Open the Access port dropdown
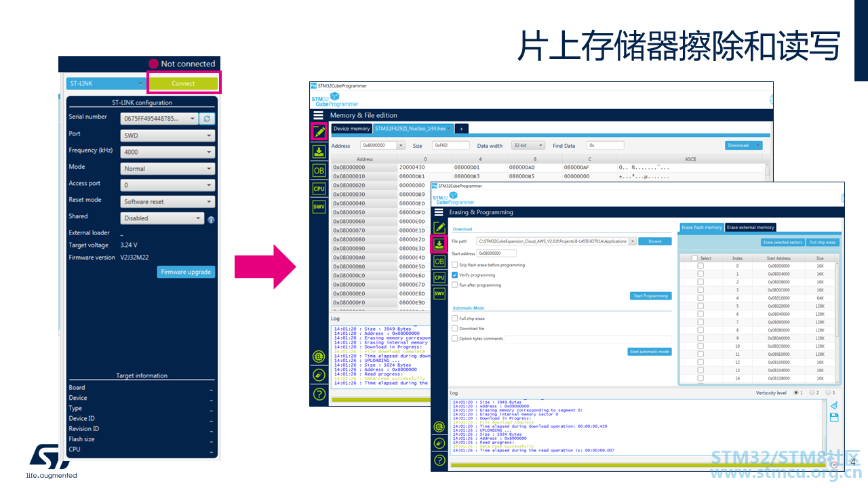 click(167, 185)
